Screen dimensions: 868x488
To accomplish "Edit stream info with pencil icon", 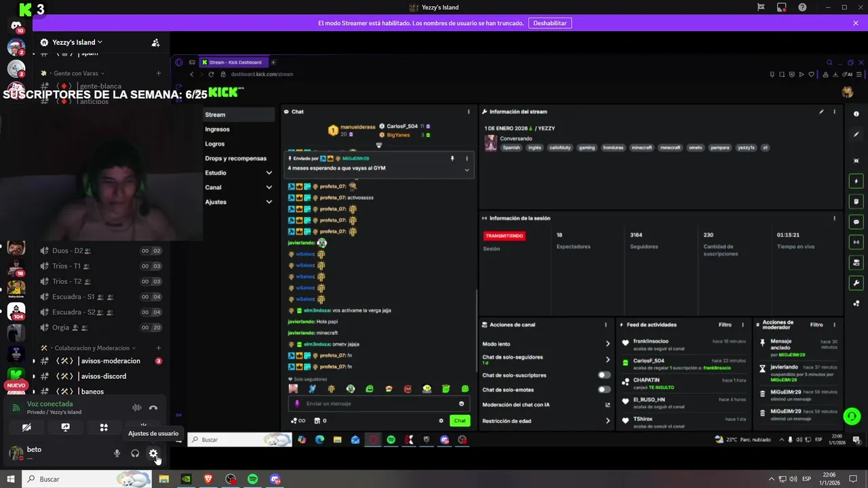I will [821, 112].
